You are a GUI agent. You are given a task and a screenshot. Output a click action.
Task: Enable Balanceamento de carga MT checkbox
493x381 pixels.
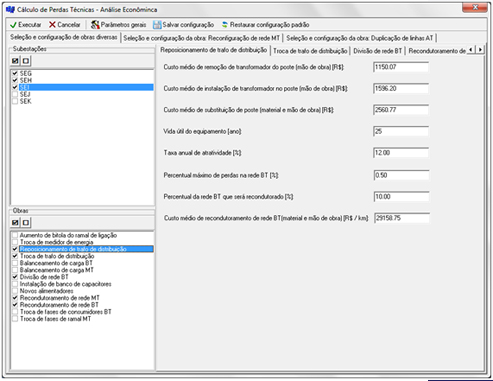point(15,270)
